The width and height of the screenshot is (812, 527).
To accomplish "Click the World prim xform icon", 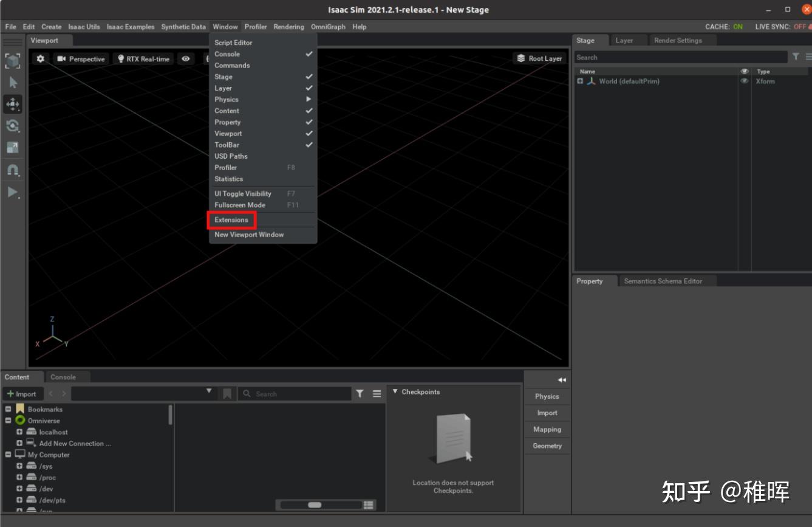I will (x=591, y=81).
